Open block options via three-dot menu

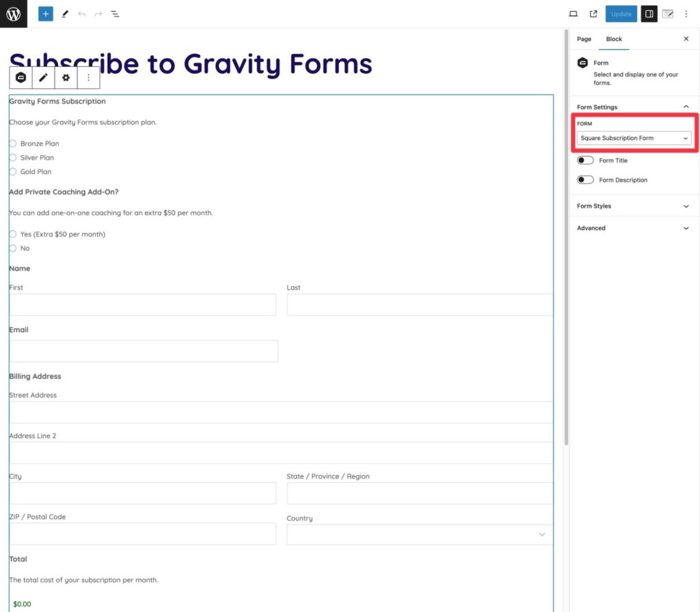[88, 77]
